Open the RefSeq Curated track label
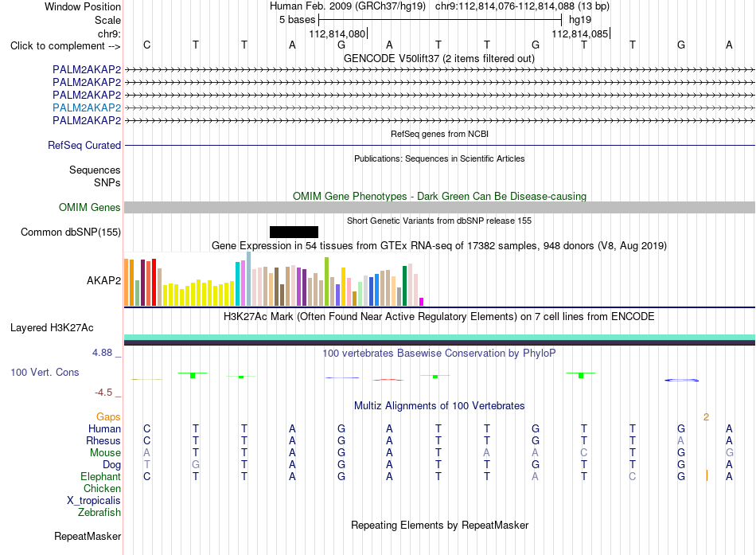The image size is (756, 555). point(84,145)
